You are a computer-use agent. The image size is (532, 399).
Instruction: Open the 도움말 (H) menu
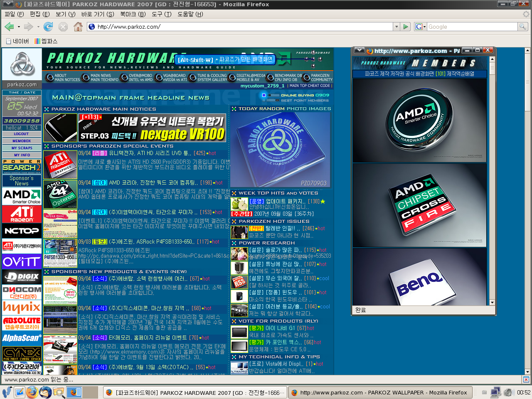[x=190, y=14]
